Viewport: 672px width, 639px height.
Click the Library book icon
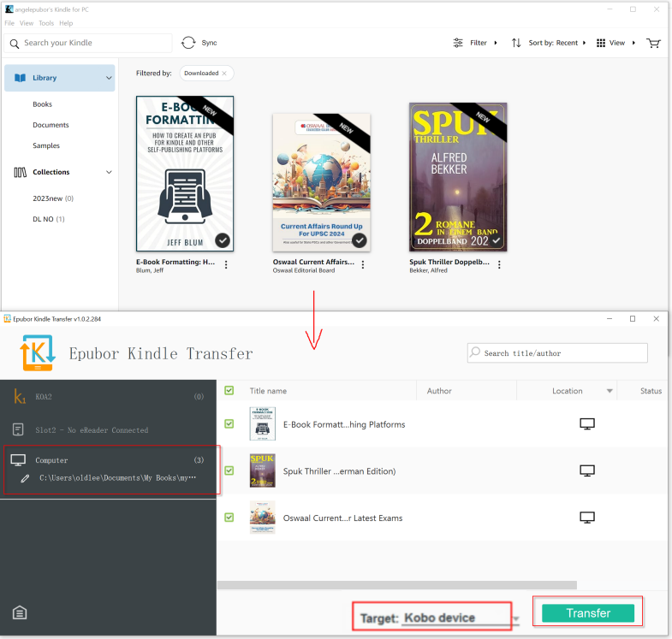[21, 78]
